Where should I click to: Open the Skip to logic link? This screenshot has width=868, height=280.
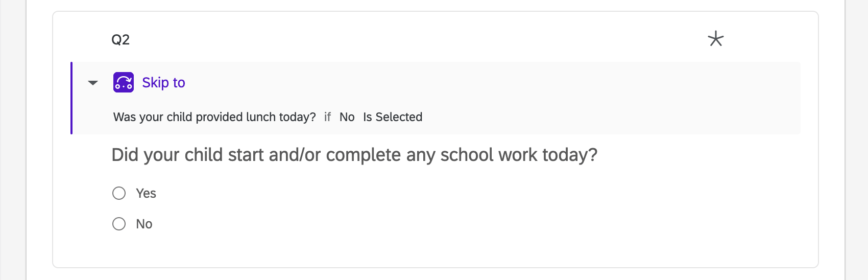(x=163, y=83)
